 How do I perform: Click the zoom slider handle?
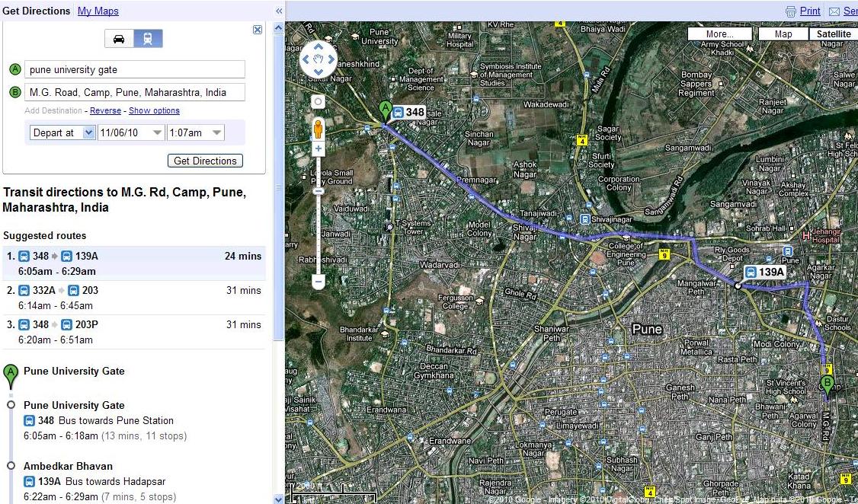[x=318, y=191]
